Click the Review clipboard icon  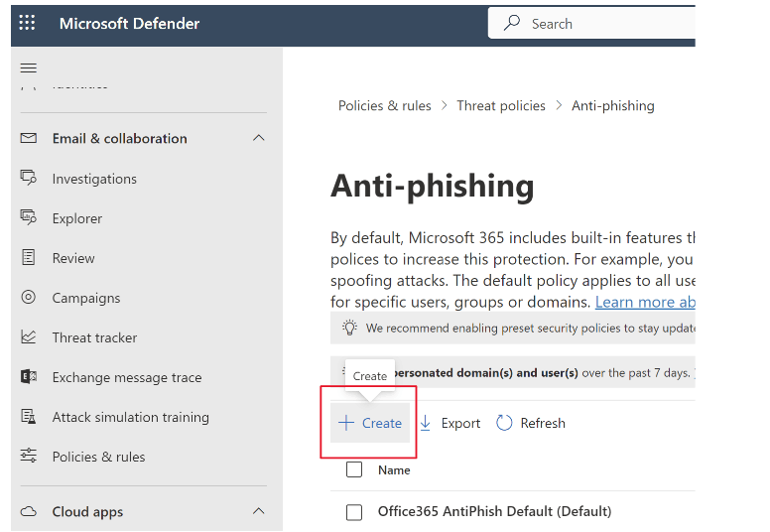(x=29, y=257)
